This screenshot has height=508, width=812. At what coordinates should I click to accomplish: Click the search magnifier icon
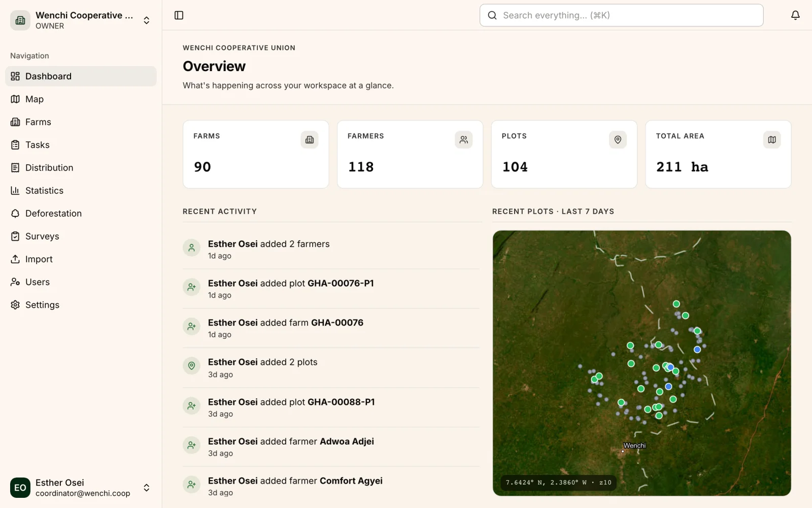pyautogui.click(x=492, y=15)
